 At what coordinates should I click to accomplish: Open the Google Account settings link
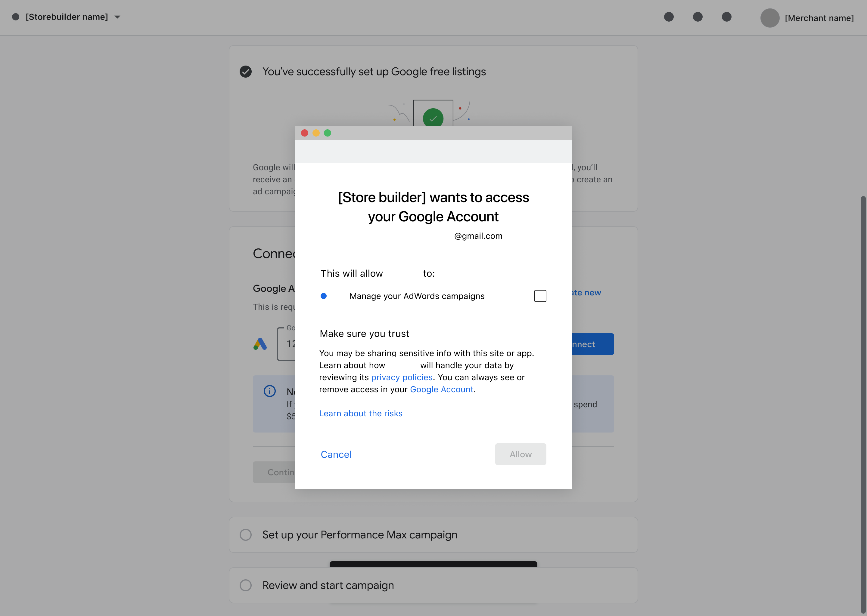pos(441,389)
